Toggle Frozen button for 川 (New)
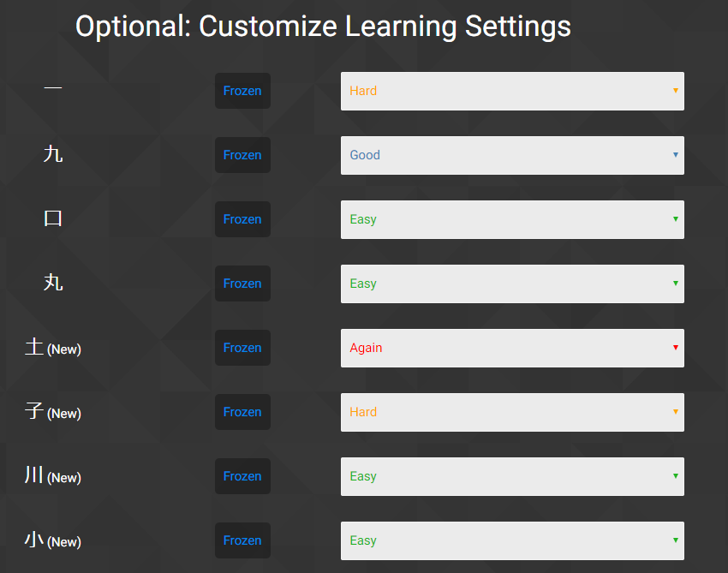The image size is (728, 573). pyautogui.click(x=242, y=476)
